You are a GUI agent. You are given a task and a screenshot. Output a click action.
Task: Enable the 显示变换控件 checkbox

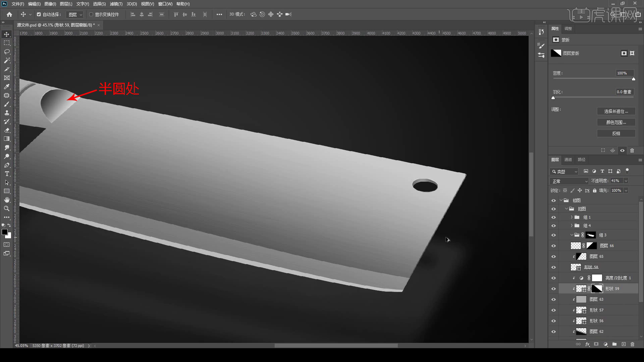click(91, 14)
